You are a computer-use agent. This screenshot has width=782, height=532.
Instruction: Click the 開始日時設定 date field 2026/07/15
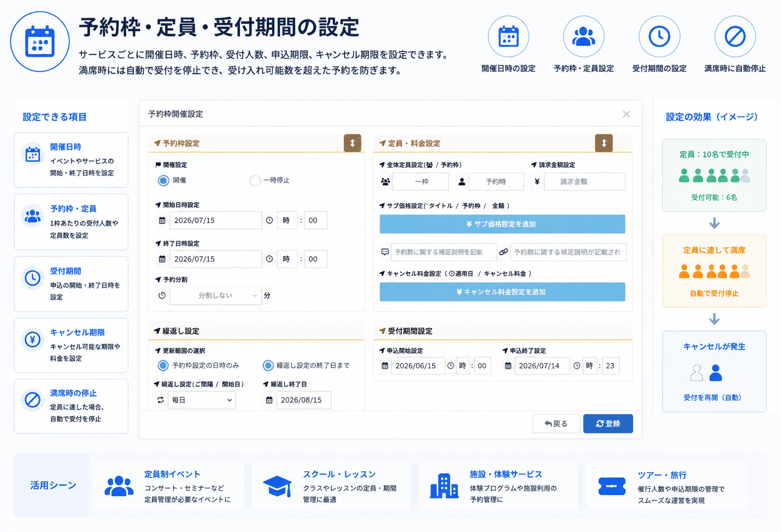[x=216, y=220]
